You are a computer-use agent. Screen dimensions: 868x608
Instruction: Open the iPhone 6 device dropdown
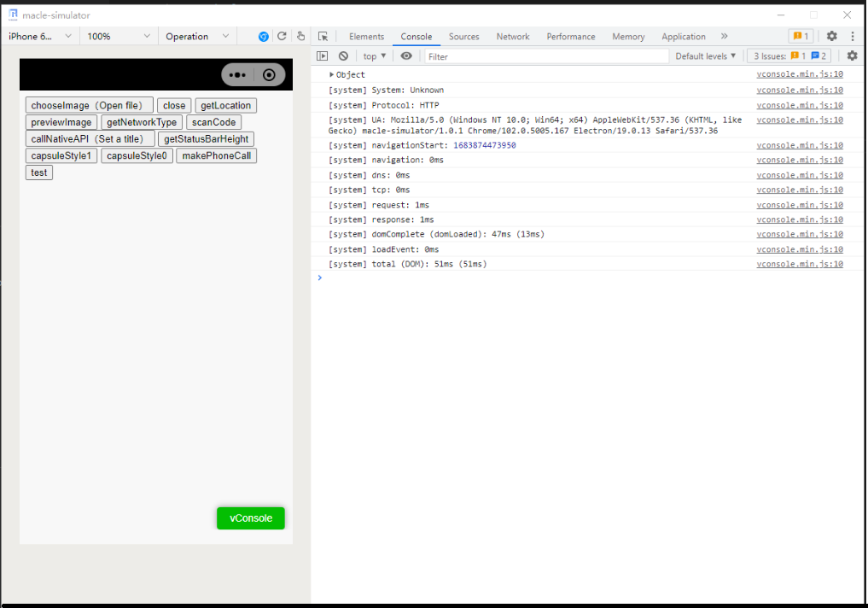point(38,36)
